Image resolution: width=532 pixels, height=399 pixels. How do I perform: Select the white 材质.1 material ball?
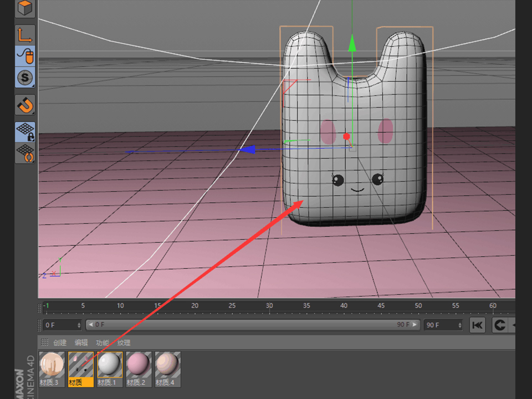pos(110,365)
